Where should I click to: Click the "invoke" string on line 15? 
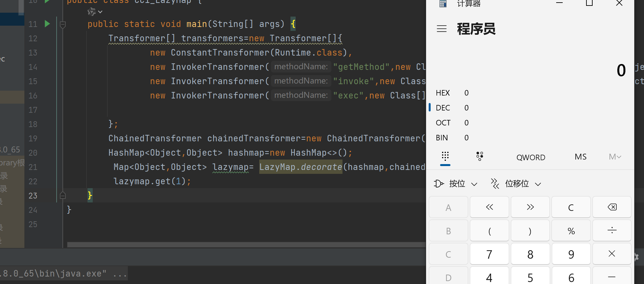(353, 81)
